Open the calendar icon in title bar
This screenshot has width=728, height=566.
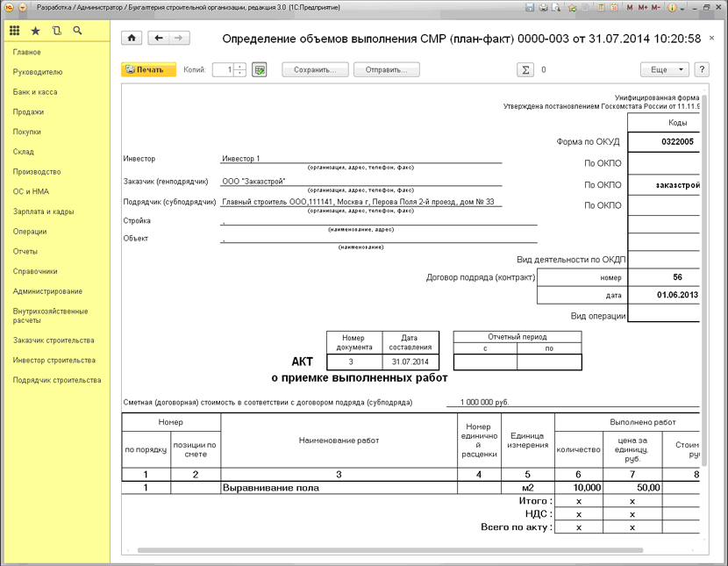614,7
